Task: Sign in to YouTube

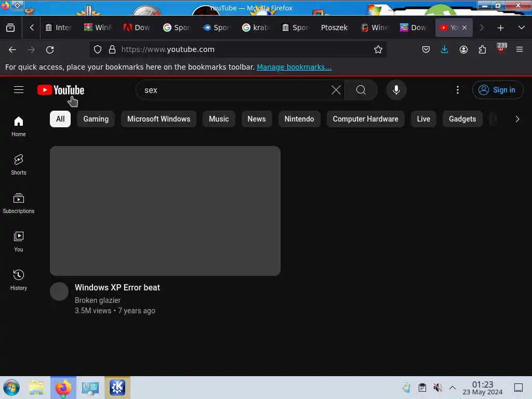Action: 497,90
